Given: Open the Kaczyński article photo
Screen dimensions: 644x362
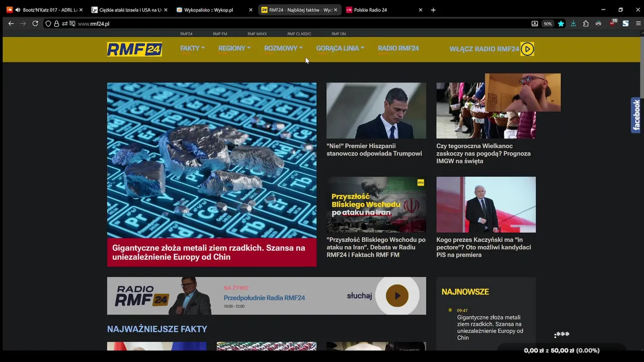Looking at the screenshot, I should (486, 204).
